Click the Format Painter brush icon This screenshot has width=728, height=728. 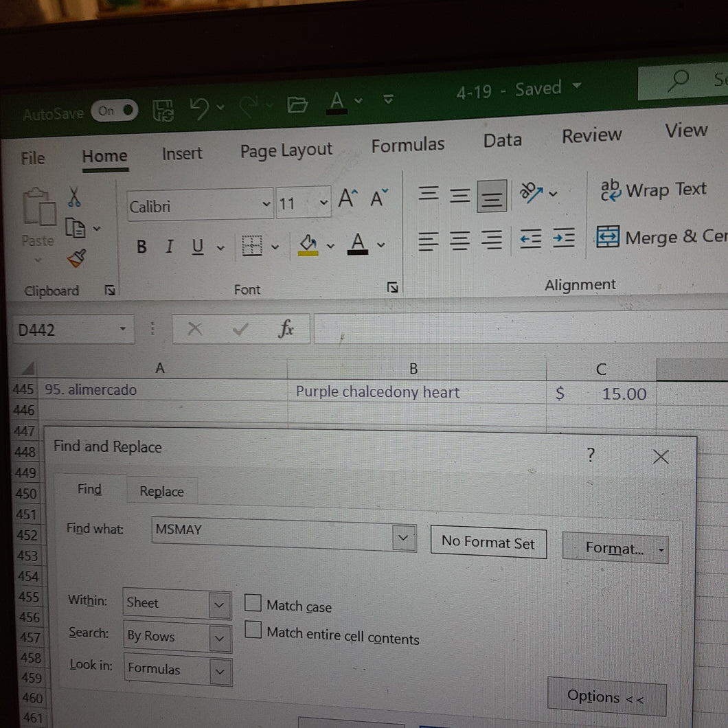[77, 258]
